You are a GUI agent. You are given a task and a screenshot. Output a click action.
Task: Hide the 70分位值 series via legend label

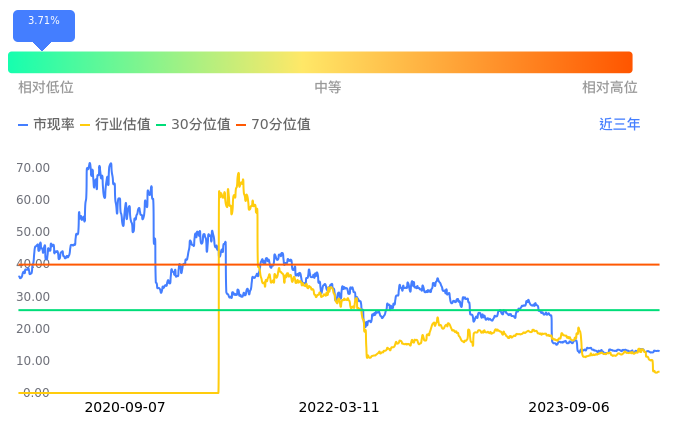[281, 125]
